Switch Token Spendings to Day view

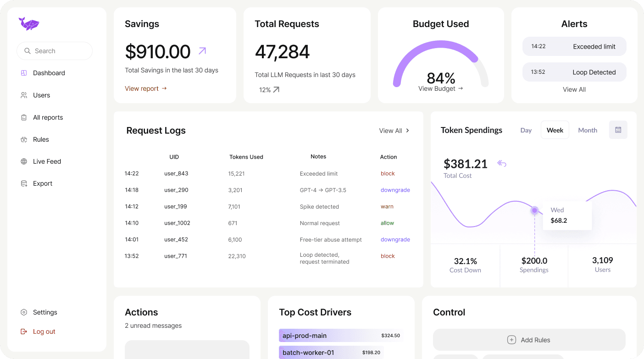tap(526, 130)
